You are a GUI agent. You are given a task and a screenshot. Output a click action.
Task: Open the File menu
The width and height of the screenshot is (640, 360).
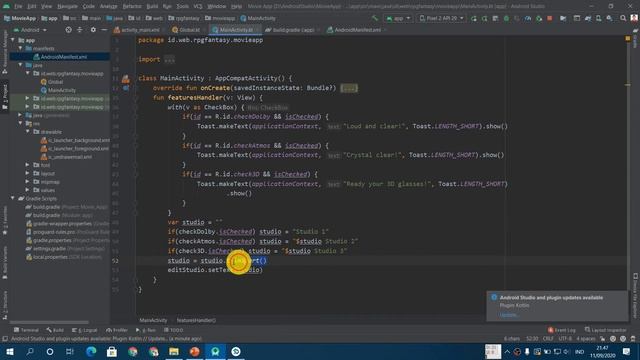click(x=18, y=7)
